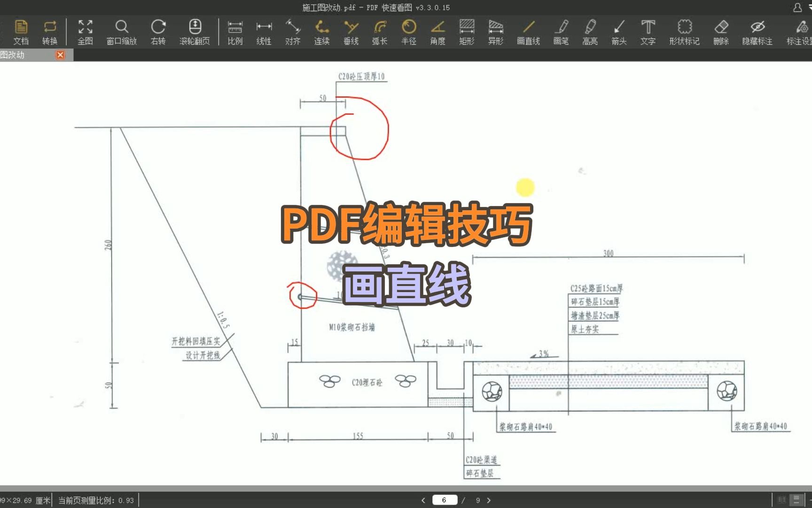Toggle 隐藏标注 to hide annotations

click(x=757, y=31)
